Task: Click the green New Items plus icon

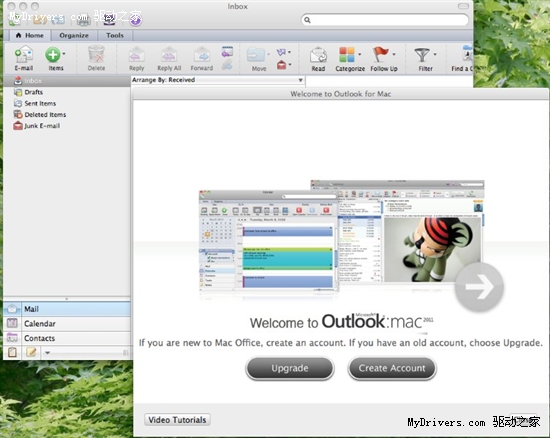Action: (53, 55)
